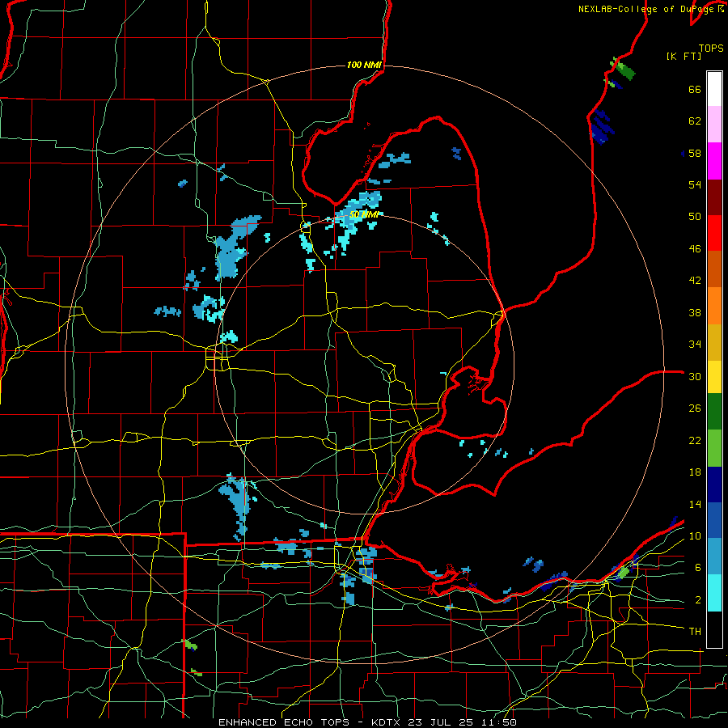
Task: Select the dark red (maroon) legend swatch
Action: tap(714, 197)
